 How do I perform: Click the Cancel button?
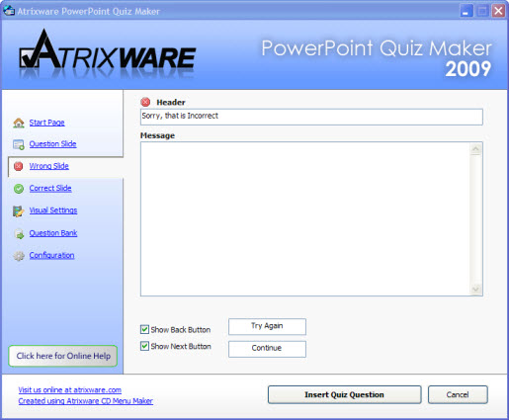[x=458, y=394]
